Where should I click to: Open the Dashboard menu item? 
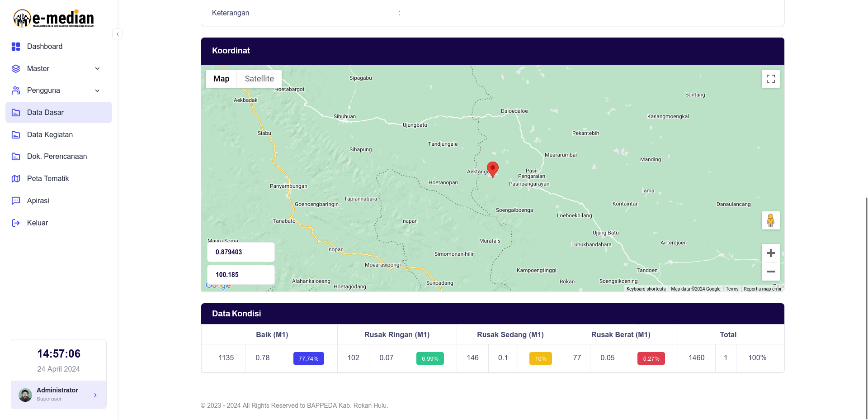59,47
